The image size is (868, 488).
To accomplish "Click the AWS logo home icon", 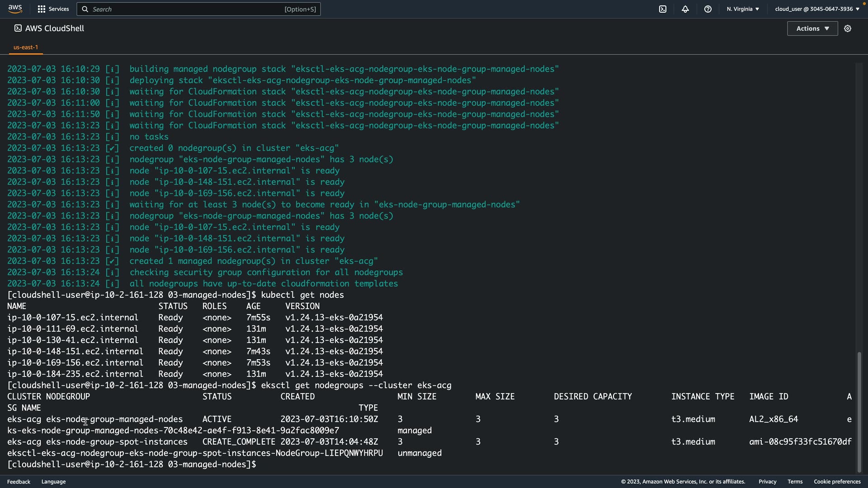I will pos(15,9).
